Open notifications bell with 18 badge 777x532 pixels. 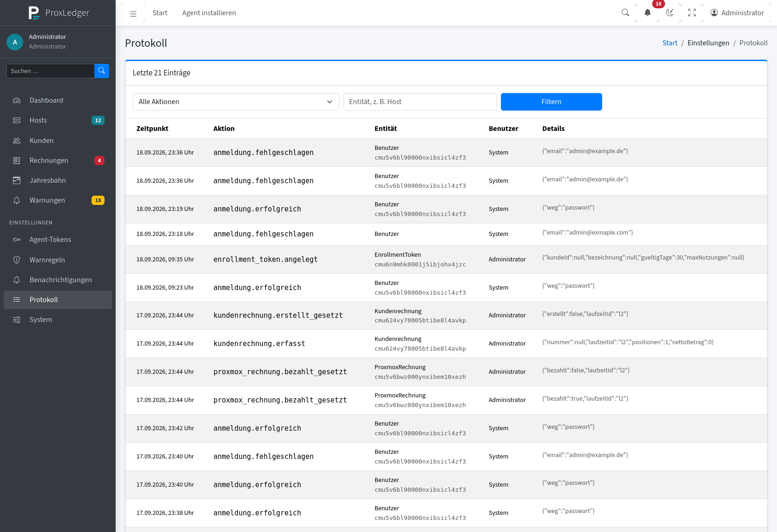647,13
